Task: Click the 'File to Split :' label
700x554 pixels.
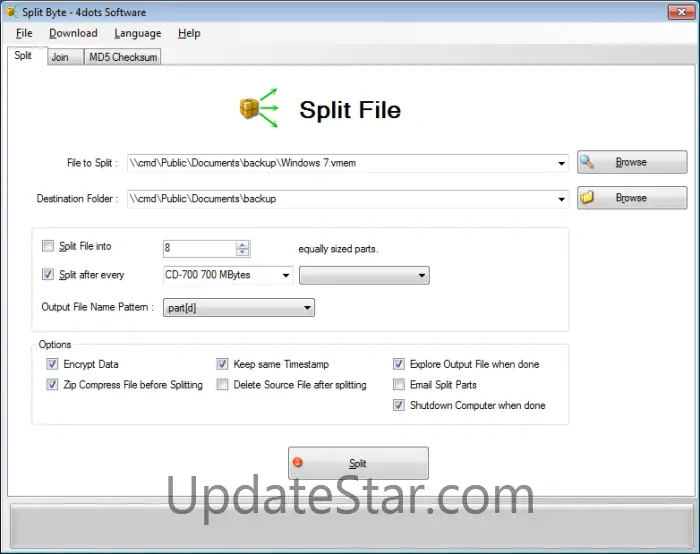Action: (x=92, y=163)
